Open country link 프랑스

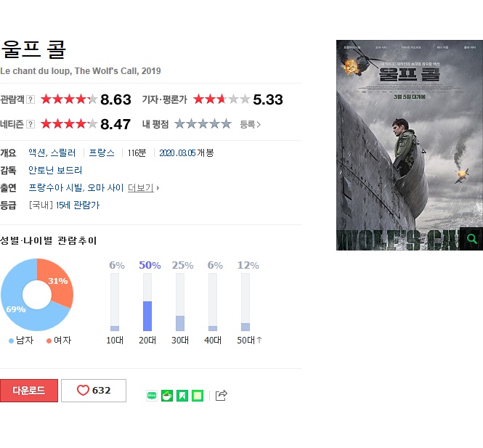point(102,152)
